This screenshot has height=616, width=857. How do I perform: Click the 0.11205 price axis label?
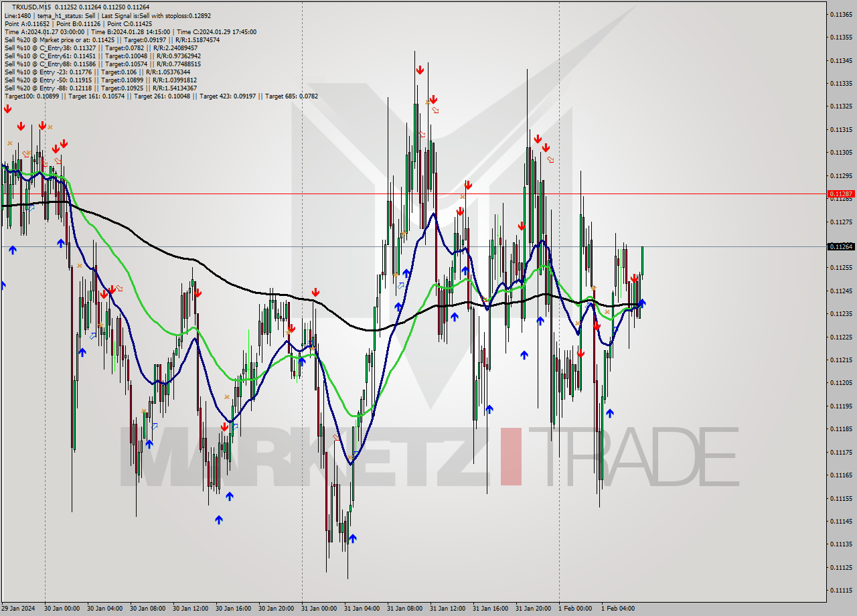pos(841,382)
